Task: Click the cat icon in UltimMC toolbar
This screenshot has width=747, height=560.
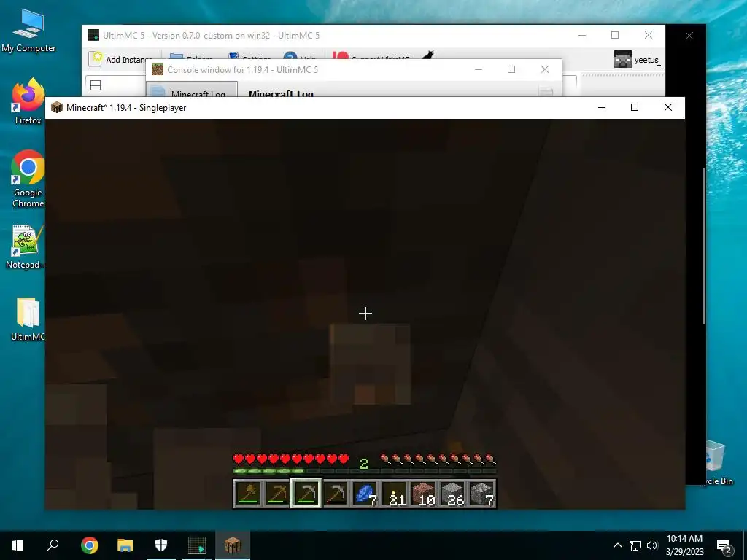Action: pos(427,55)
